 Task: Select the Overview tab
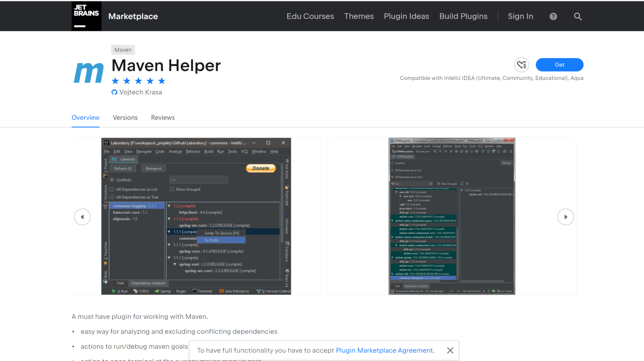click(85, 117)
